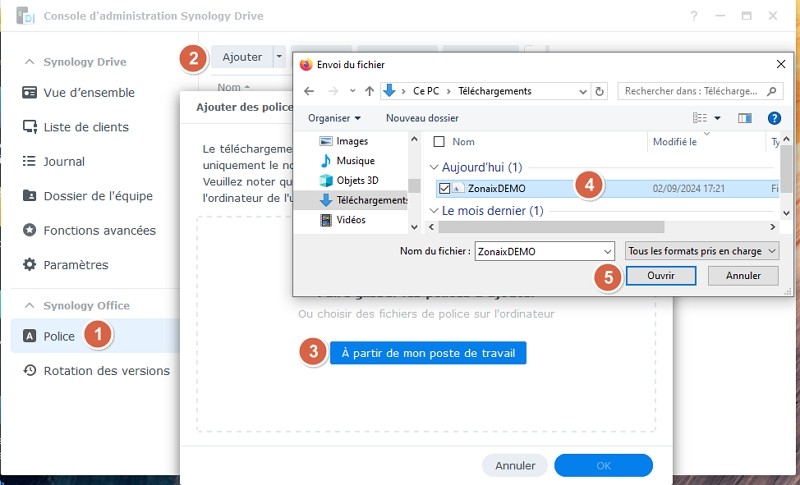Open Tous les formats pris en charge dropdown
The height and width of the screenshot is (485, 800).
(702, 251)
